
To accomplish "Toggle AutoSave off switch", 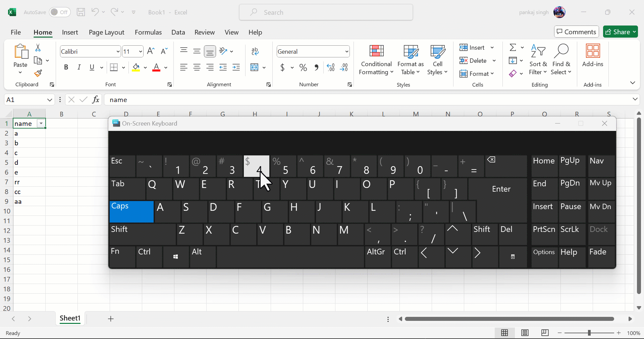I will (59, 12).
